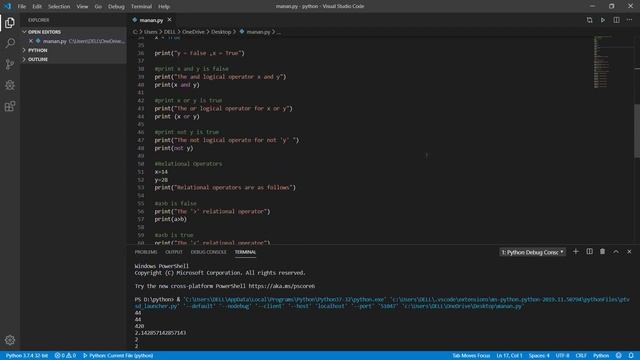Run Python file with the play icon

[603, 20]
